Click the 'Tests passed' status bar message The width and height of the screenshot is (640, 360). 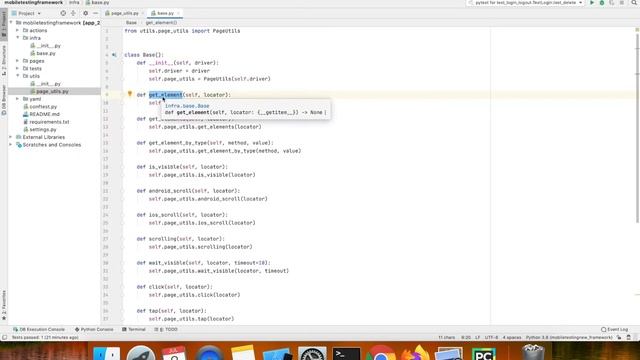click(45, 338)
